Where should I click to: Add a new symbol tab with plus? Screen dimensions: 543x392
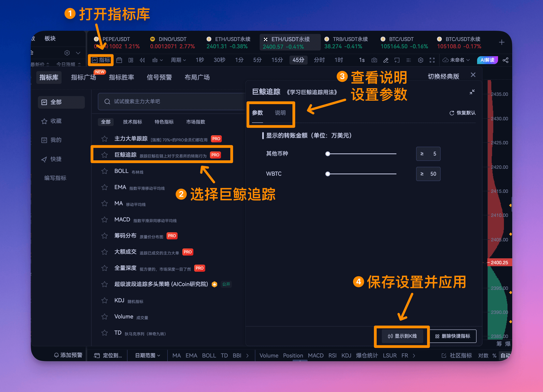click(502, 42)
